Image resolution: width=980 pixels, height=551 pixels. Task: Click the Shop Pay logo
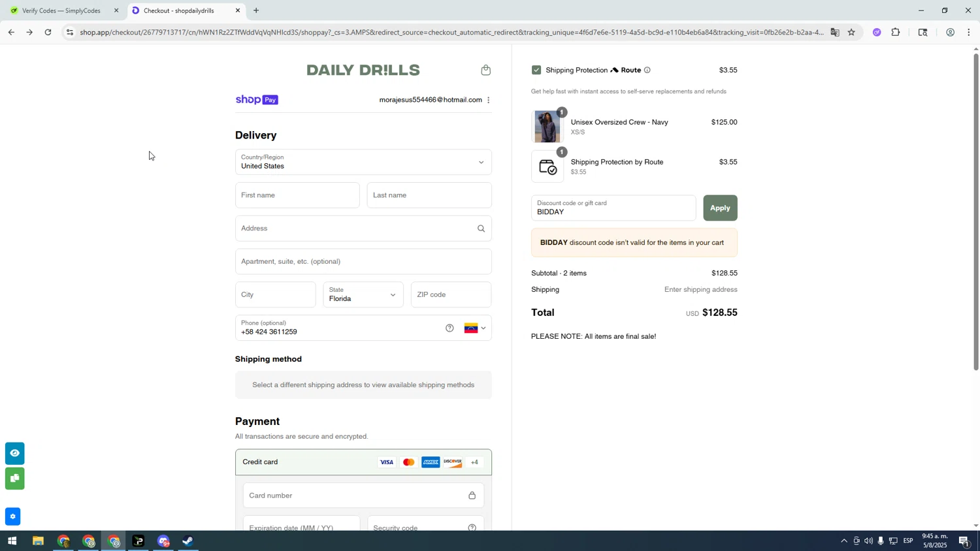click(257, 100)
